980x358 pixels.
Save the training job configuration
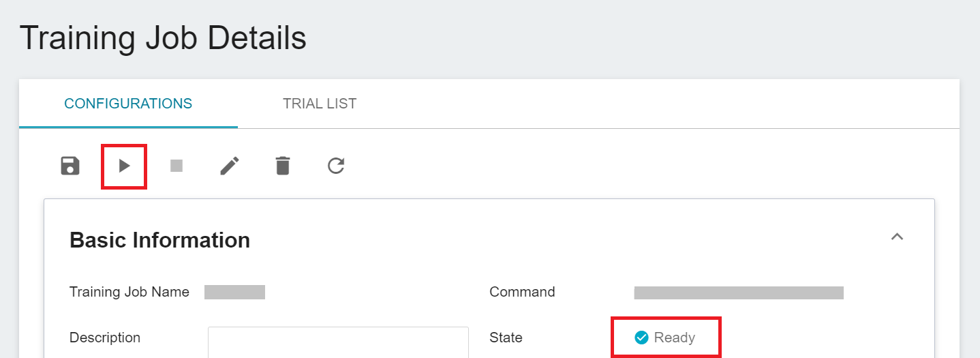click(70, 166)
